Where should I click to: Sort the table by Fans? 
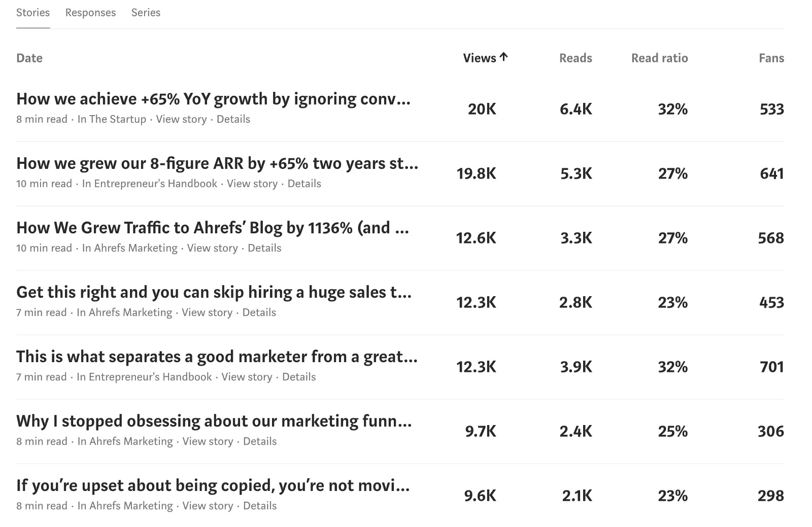point(771,58)
